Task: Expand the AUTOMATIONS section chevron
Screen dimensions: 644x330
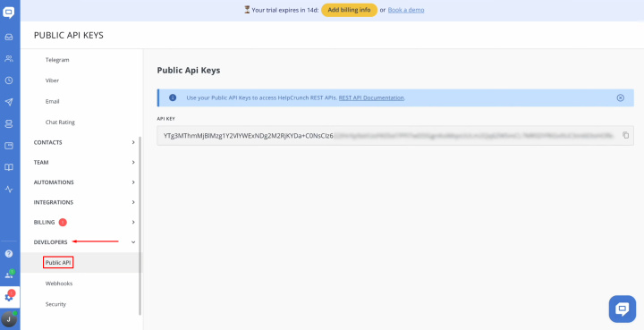Action: click(133, 182)
